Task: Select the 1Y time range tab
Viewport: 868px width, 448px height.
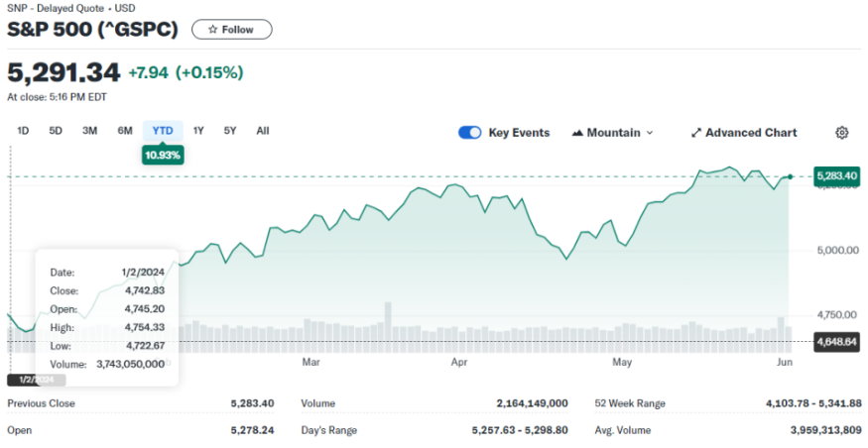Action: tap(198, 131)
